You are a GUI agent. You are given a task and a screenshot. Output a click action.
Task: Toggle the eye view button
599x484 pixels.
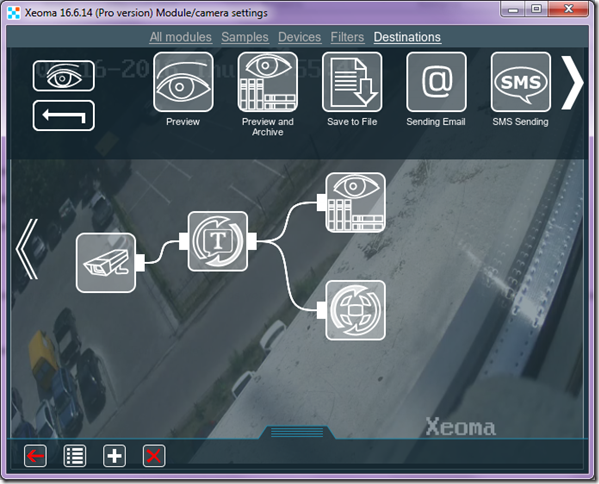(63, 76)
